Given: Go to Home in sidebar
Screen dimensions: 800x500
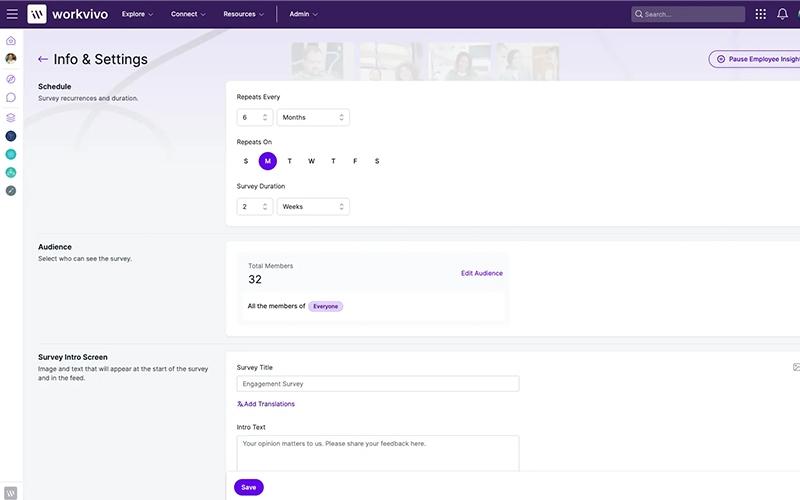Looking at the screenshot, I should pos(11,40).
